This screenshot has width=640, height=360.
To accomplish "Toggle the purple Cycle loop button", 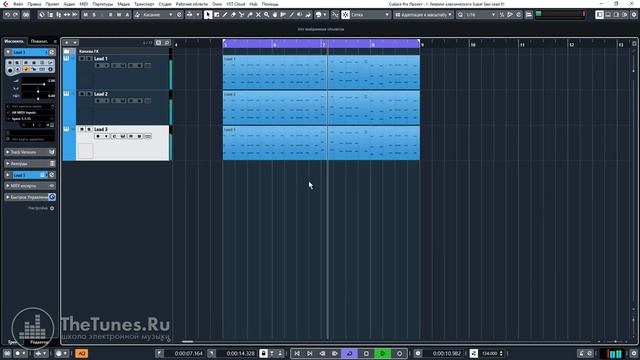I will pos(349,353).
